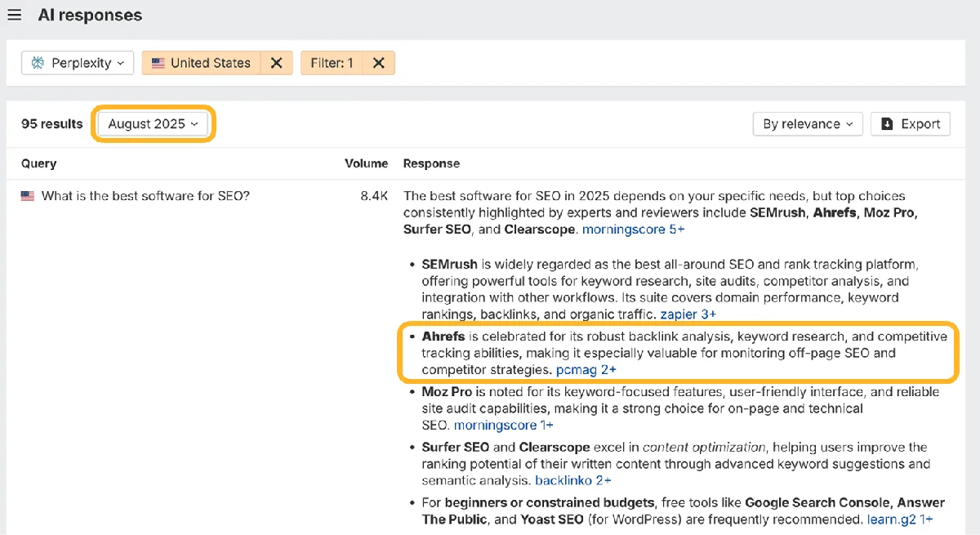Click the US flag in the country filter

click(158, 63)
